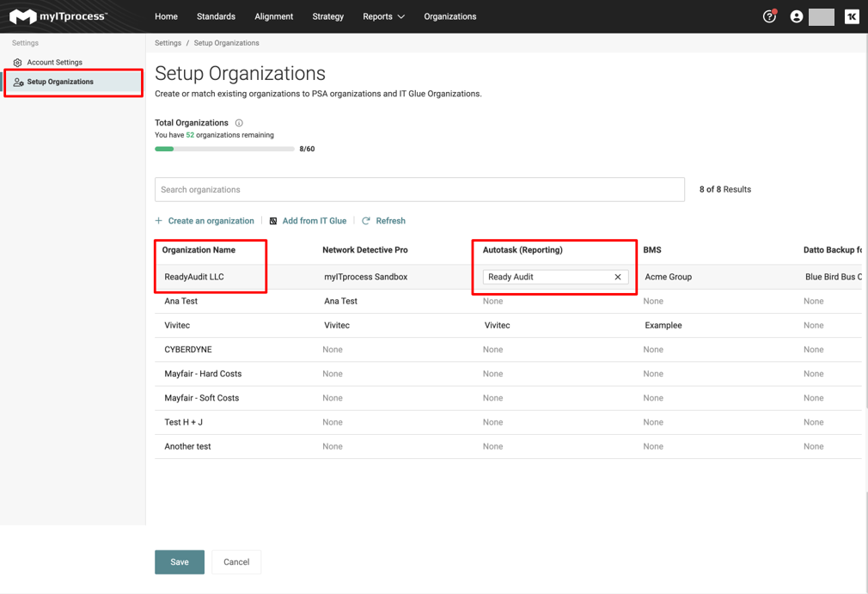Click the myITprocess Sandbox cell
This screenshot has height=594, width=868.
(x=366, y=277)
